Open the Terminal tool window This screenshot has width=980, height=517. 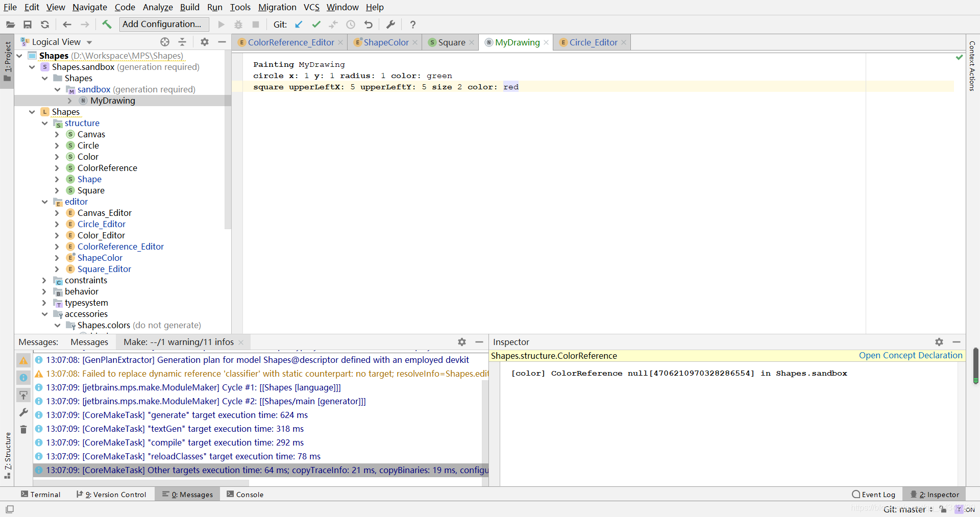tap(41, 494)
